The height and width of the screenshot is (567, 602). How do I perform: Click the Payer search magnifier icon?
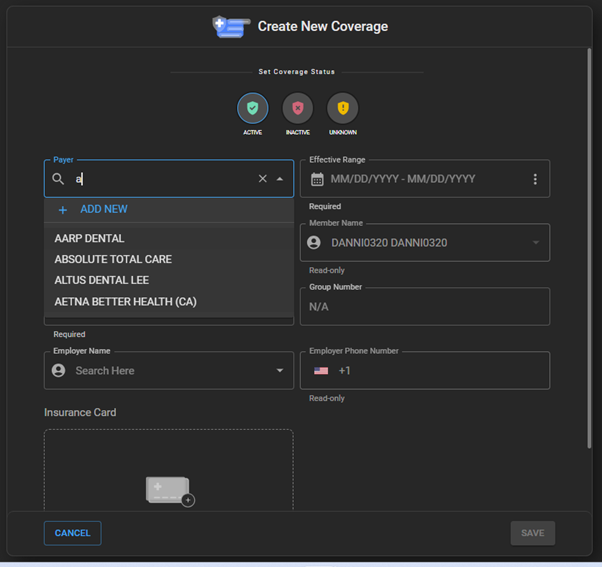click(59, 179)
